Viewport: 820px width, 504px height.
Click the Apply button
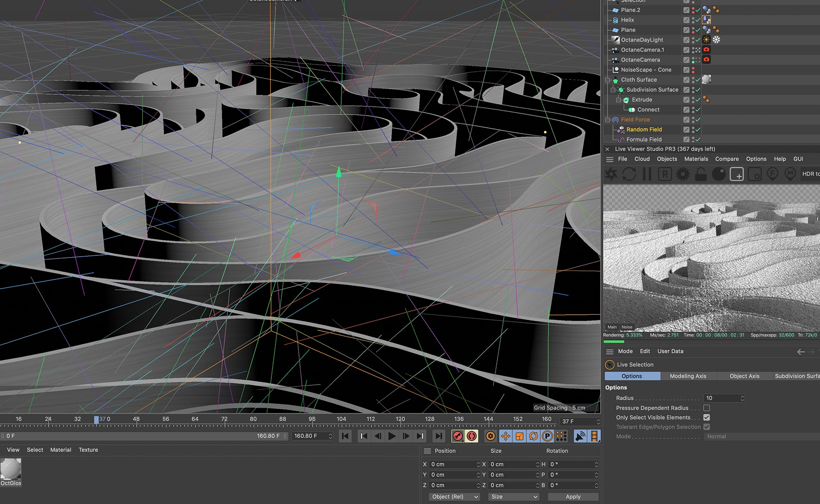[573, 497]
